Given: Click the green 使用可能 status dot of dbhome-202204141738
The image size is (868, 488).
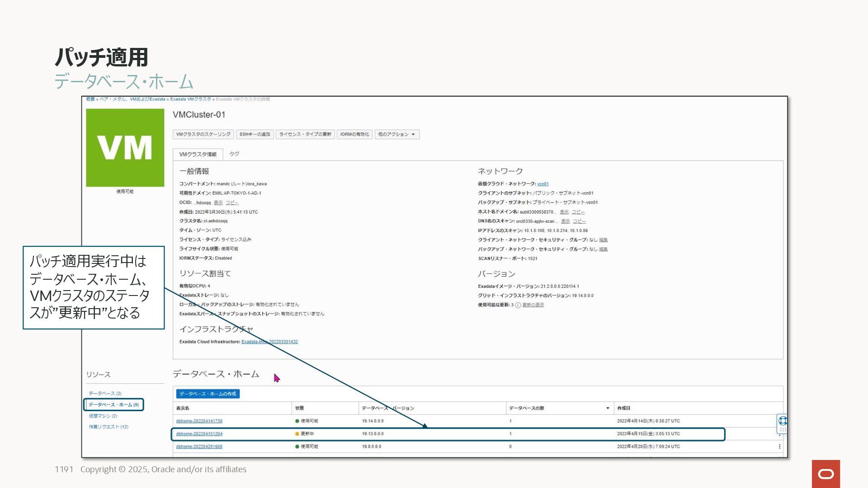Looking at the screenshot, I should pos(297,421).
